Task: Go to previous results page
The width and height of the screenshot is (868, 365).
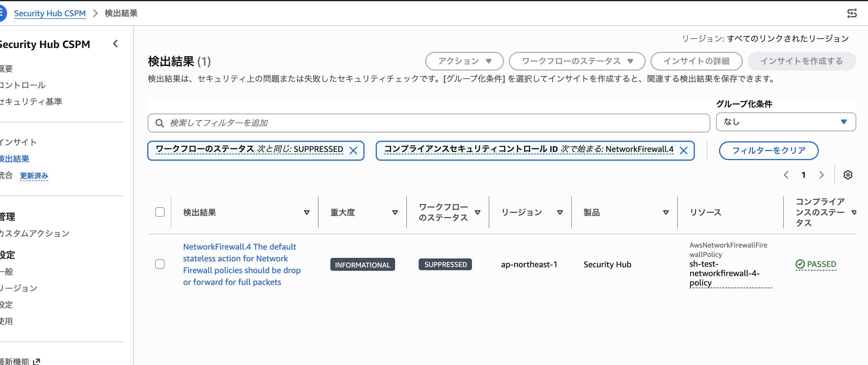Action: coord(786,175)
